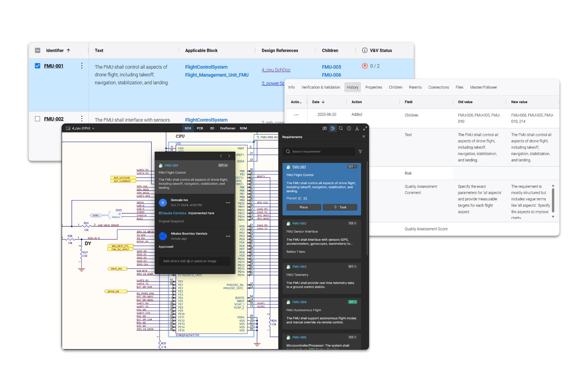
Task: Switch to the 3D view tab
Action: [212, 128]
